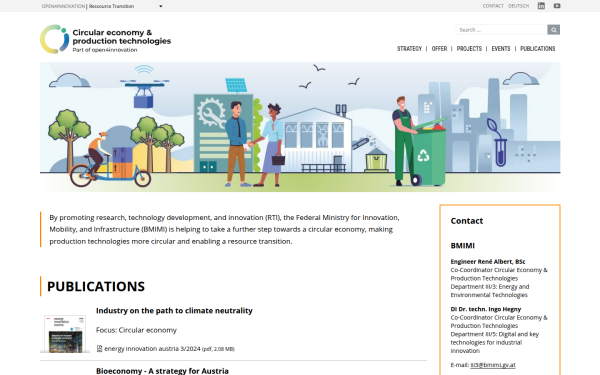Open the PUBLICATIONS menu item
The height and width of the screenshot is (375, 600).
click(x=538, y=49)
